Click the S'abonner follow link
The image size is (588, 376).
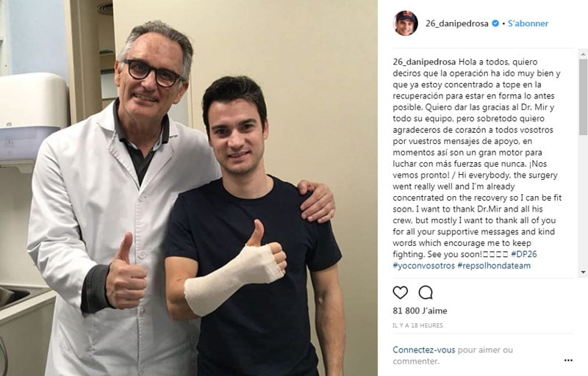(528, 23)
